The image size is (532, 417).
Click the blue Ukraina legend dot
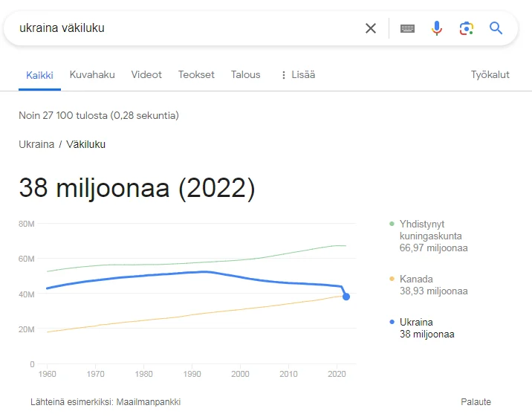(392, 323)
